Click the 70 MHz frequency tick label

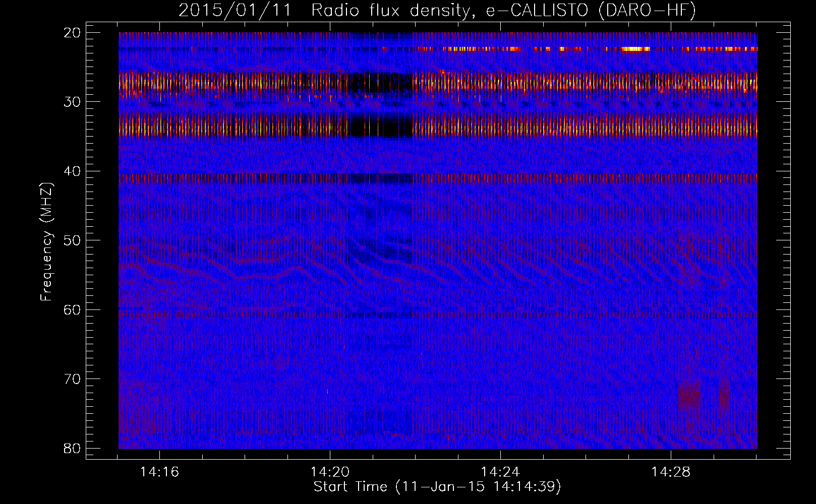tap(72, 379)
